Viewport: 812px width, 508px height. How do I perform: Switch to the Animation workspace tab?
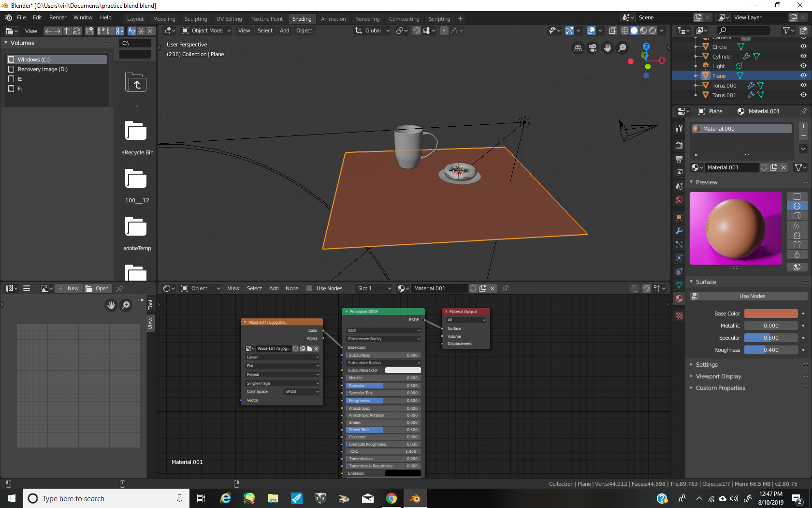333,18
